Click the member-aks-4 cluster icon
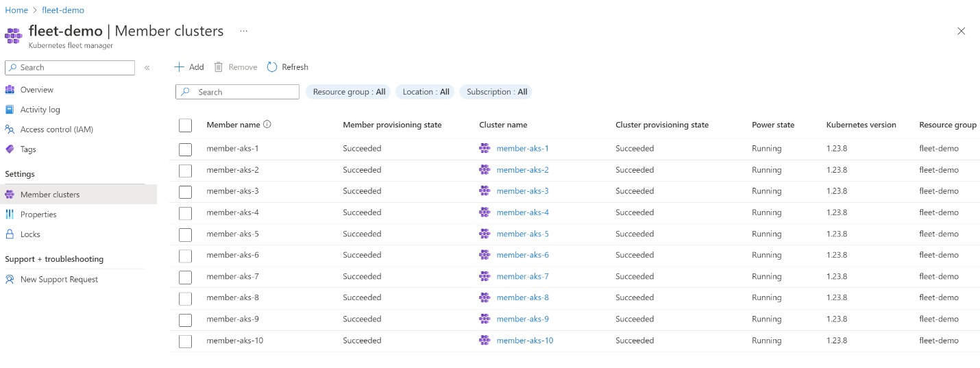The height and width of the screenshot is (368, 980). point(485,212)
